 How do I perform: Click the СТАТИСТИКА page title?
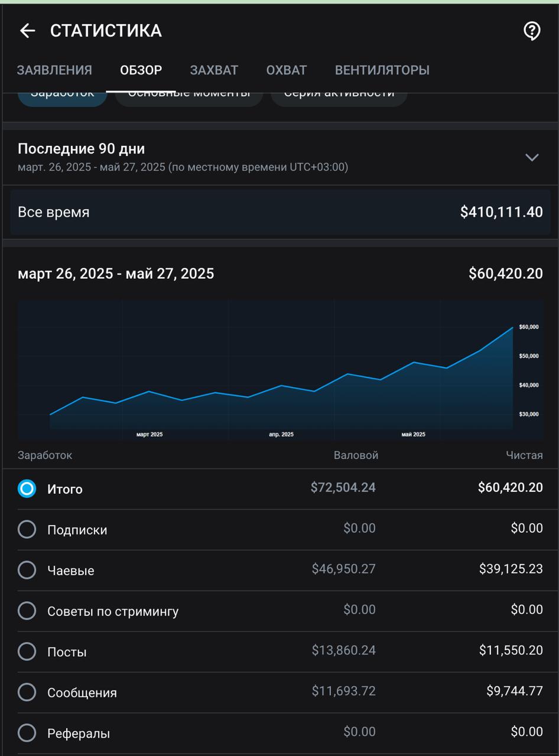point(106,31)
